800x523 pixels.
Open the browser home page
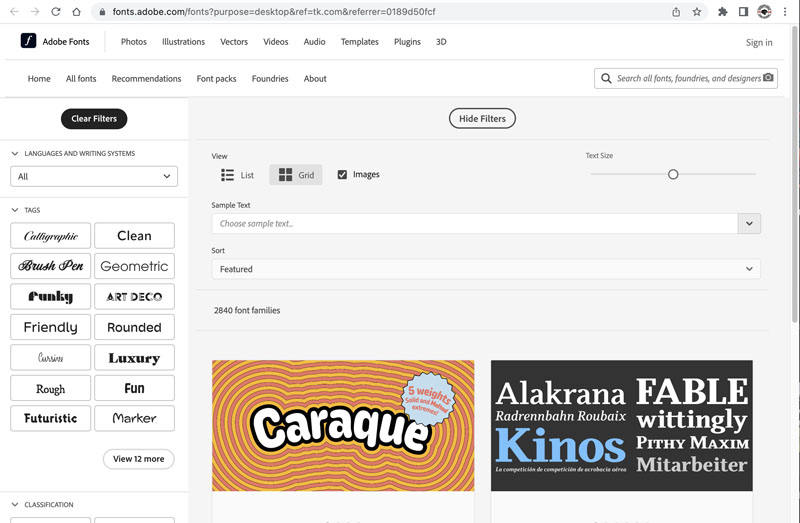click(x=77, y=12)
